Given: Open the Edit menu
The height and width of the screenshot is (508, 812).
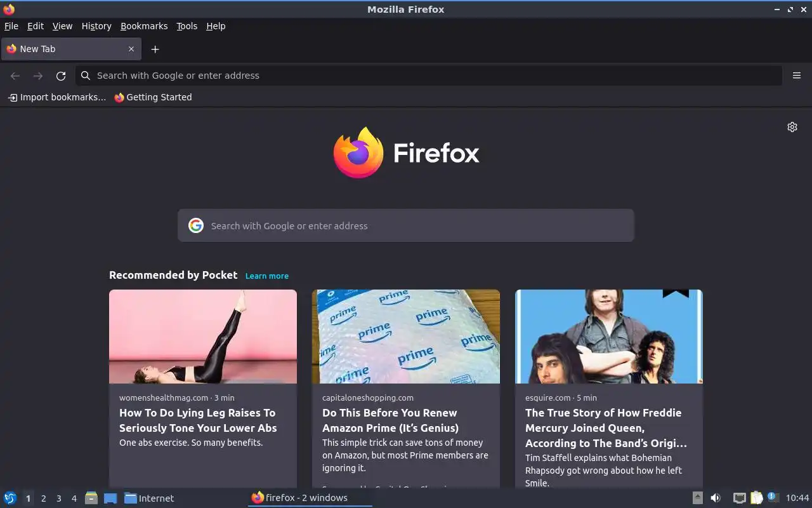Looking at the screenshot, I should [36, 26].
